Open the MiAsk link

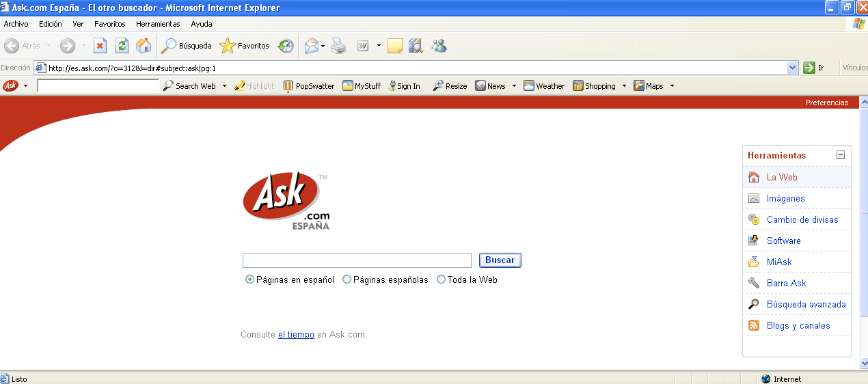click(x=779, y=262)
